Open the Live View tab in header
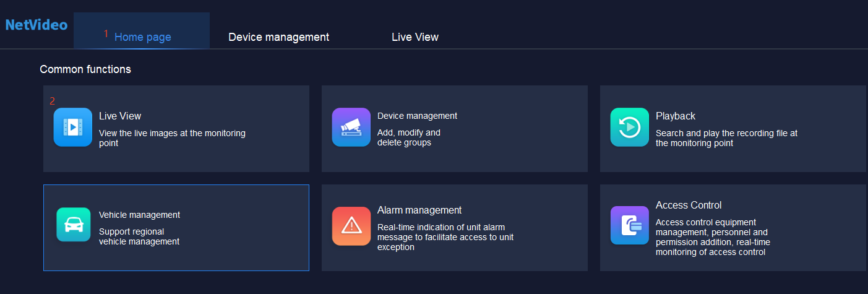868x294 pixels. click(415, 37)
